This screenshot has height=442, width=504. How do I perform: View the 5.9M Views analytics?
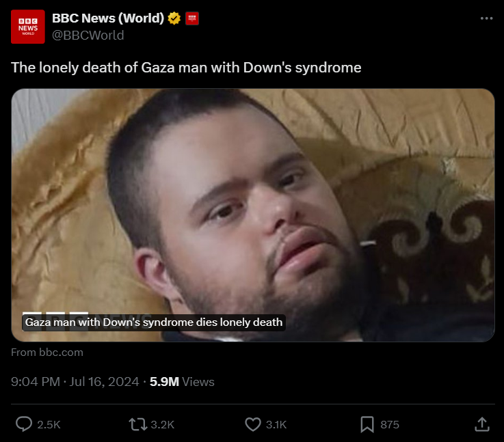182,382
